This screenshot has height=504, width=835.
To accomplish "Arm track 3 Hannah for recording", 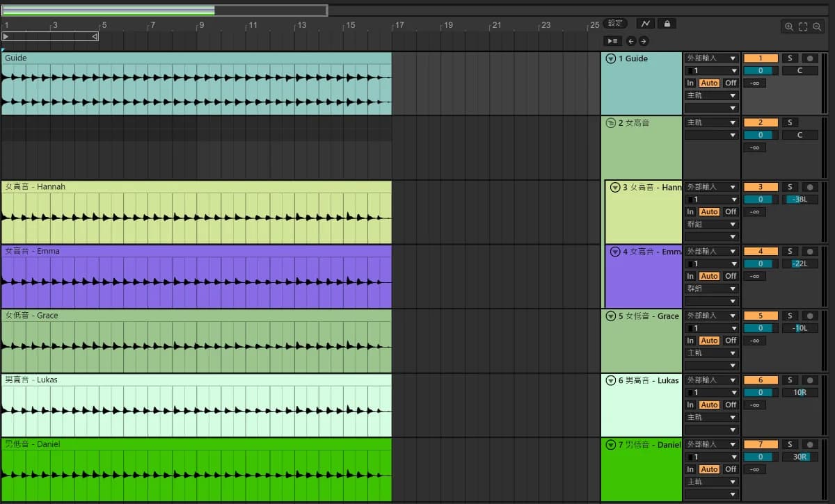I will point(810,187).
